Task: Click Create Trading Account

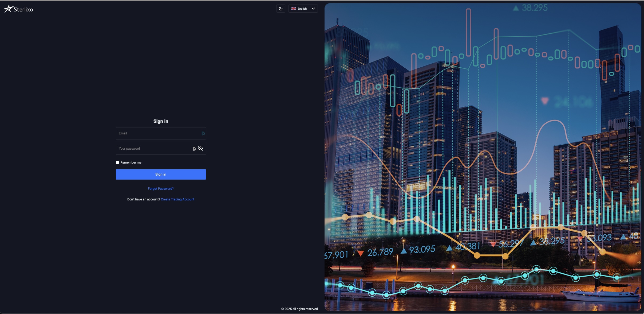Action: pos(177,199)
